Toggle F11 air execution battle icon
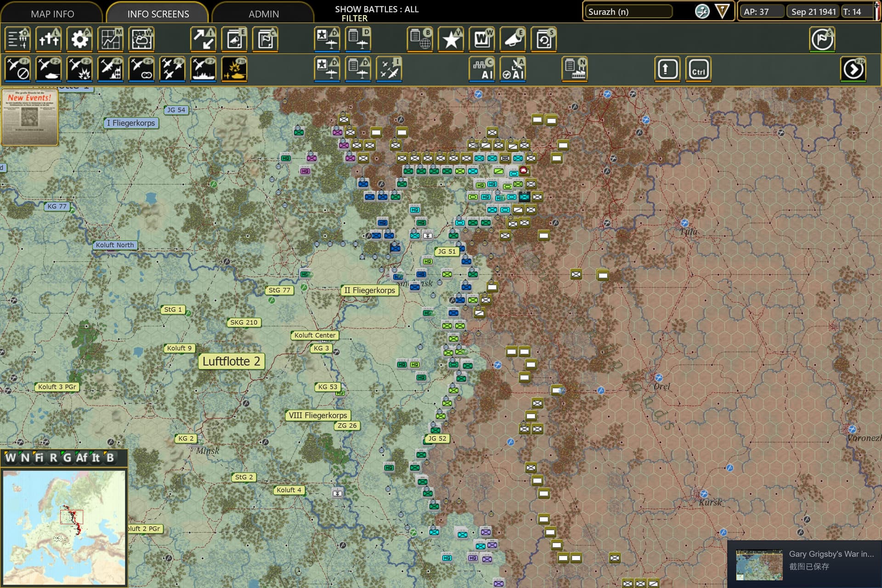This screenshot has width=882, height=588. click(235, 69)
